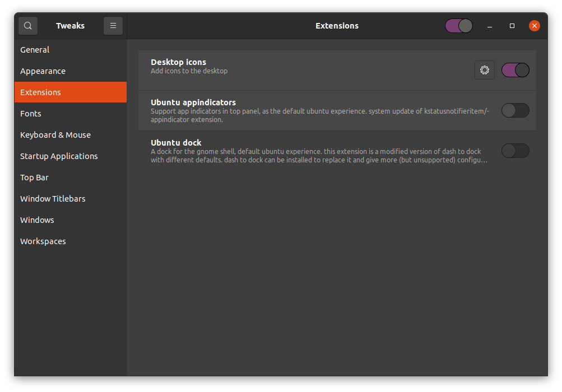Open the General section
Viewport: 562px width, 392px height.
[x=71, y=50]
